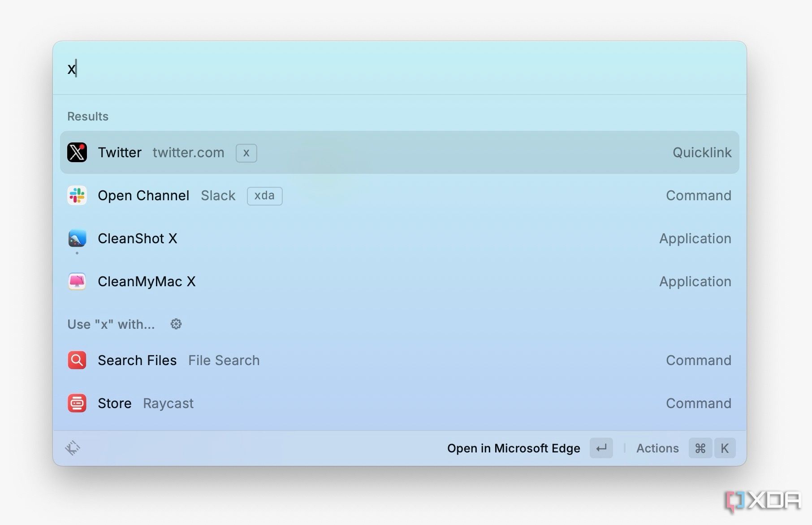812x525 pixels.
Task: Click the Command key icon in footer
Action: 700,448
